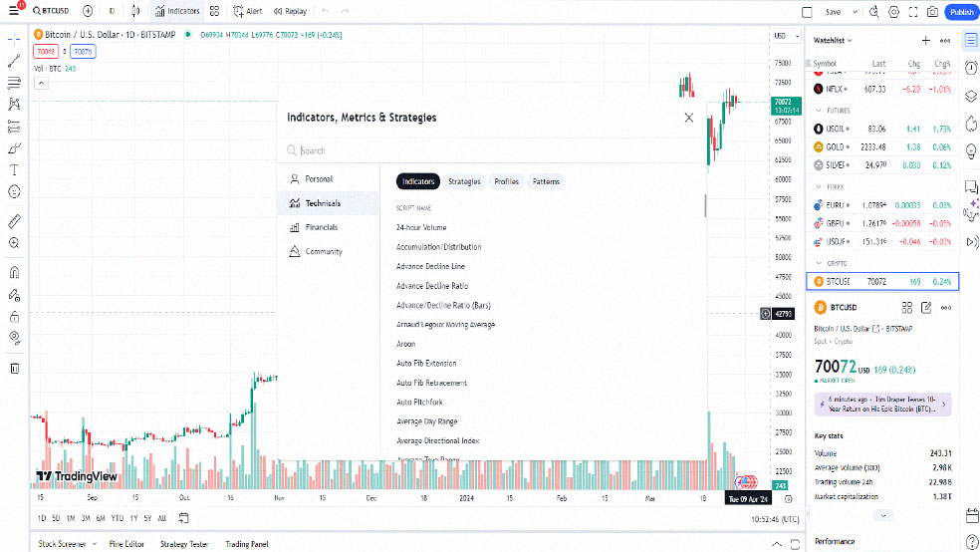
Task: Add the Aroon indicator
Action: click(x=405, y=344)
